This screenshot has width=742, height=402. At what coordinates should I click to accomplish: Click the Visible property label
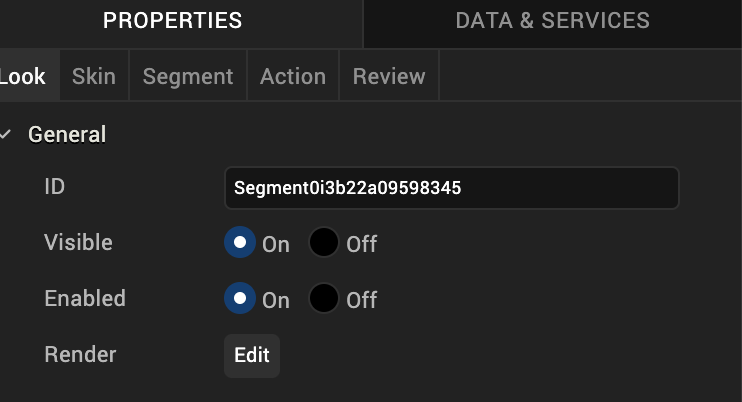78,243
